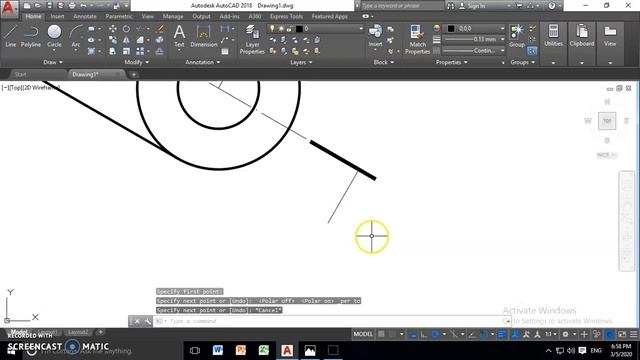Viewport: 640px width, 360px height.
Task: Click Sign In link
Action: point(476,6)
